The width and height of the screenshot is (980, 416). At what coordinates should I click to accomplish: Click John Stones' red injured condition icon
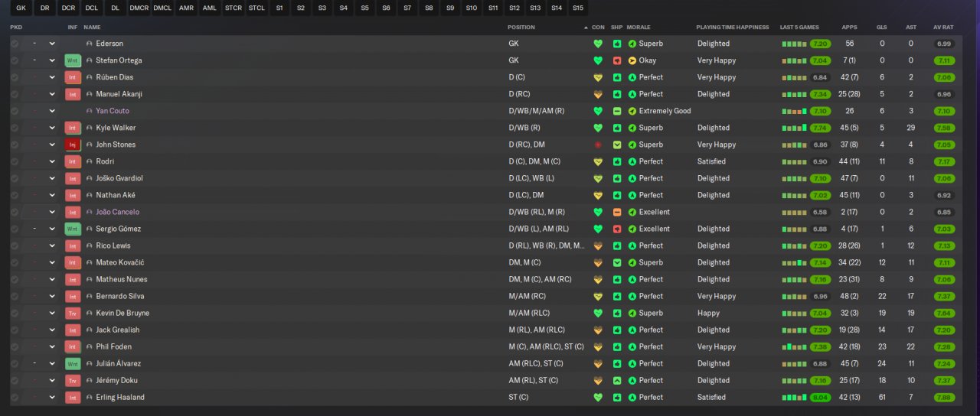pyautogui.click(x=598, y=145)
